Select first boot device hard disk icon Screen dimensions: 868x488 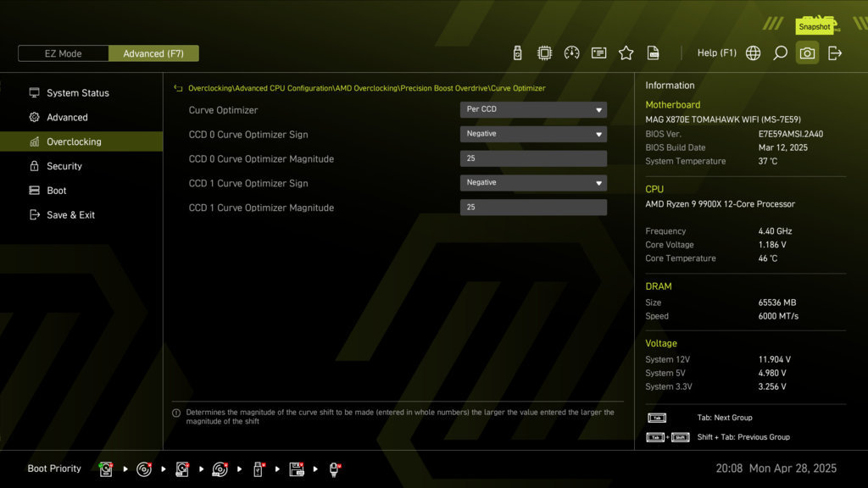pos(106,469)
